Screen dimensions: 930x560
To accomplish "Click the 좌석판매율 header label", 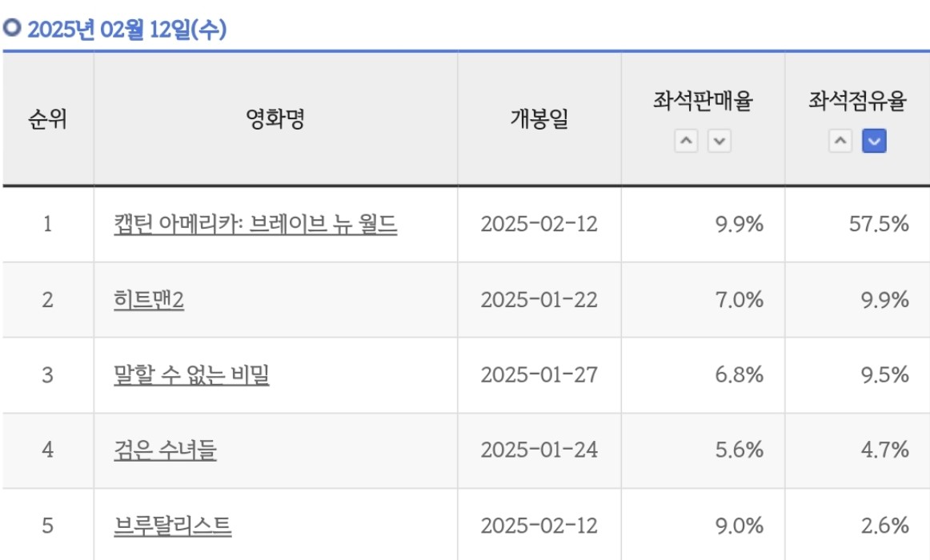I will tap(703, 102).
